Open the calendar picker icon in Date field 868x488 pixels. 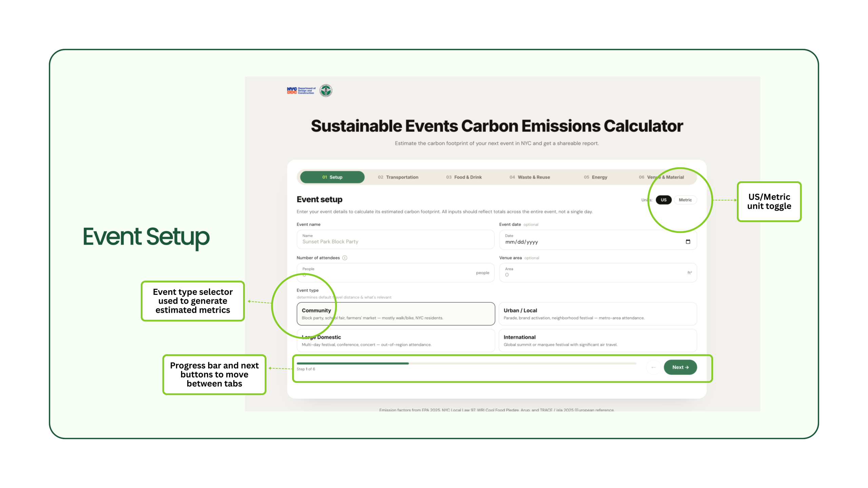pyautogui.click(x=688, y=242)
